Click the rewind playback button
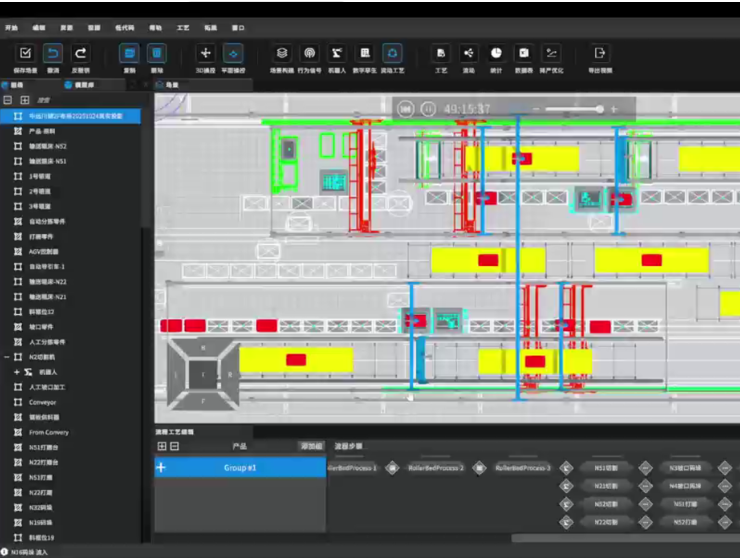The width and height of the screenshot is (740, 560). pyautogui.click(x=405, y=109)
